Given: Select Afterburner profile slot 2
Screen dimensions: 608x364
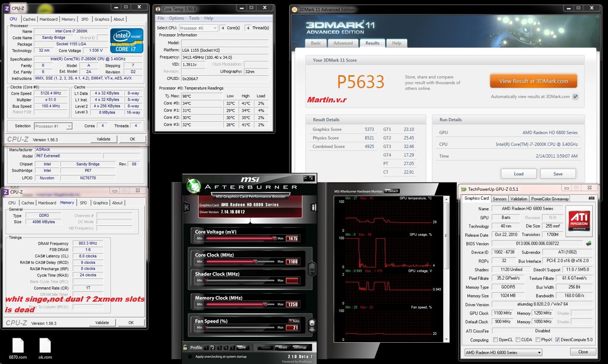Looking at the screenshot, I should [213, 347].
